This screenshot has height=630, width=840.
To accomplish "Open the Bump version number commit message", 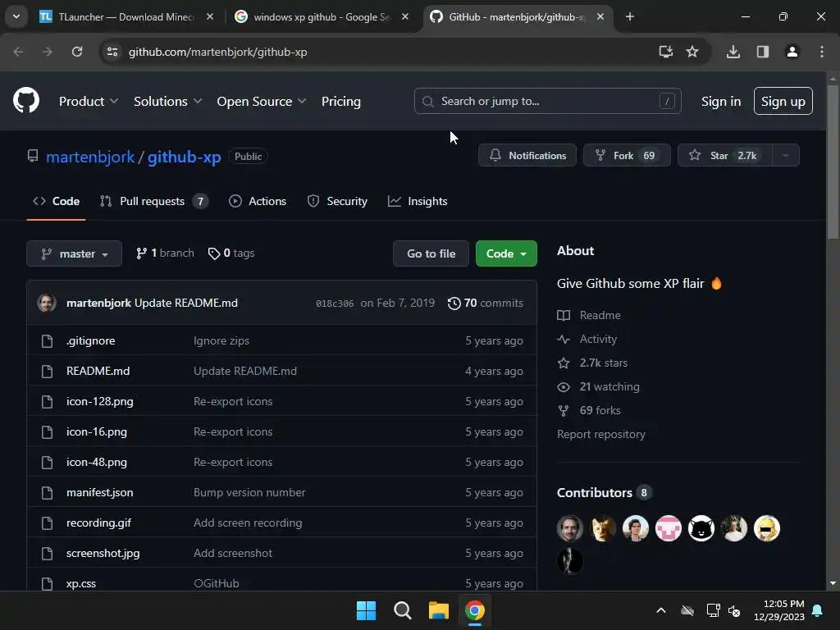I will (x=249, y=492).
